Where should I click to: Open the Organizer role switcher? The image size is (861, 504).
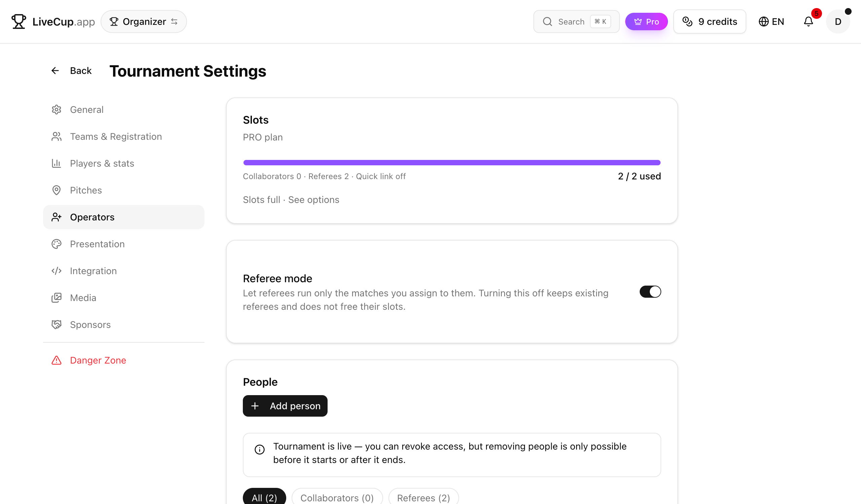pos(144,22)
